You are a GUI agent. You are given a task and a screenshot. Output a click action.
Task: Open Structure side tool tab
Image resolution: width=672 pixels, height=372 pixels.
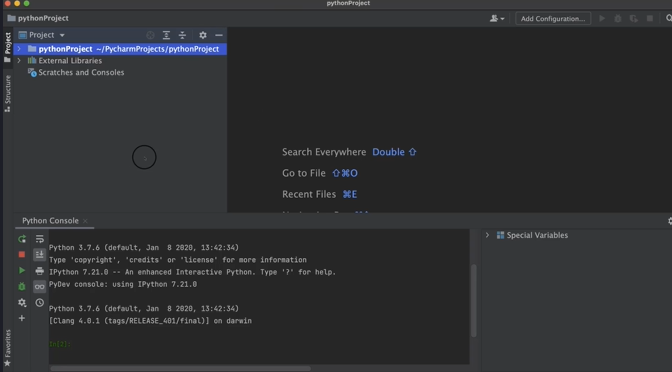pyautogui.click(x=7, y=93)
